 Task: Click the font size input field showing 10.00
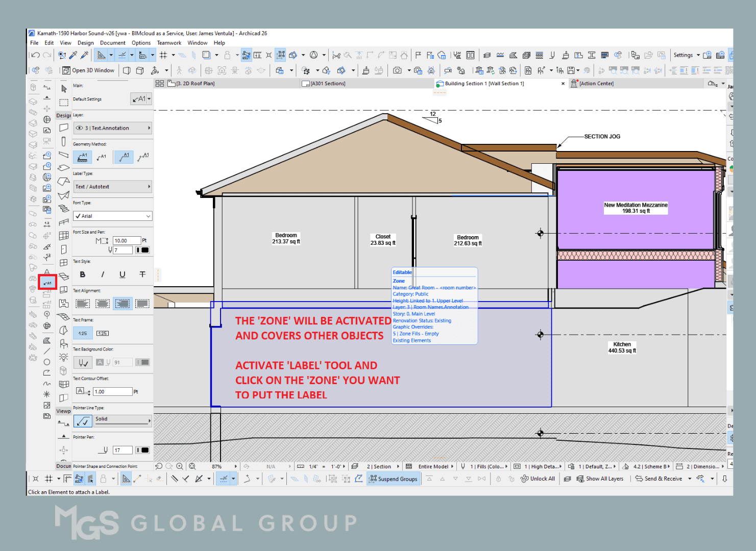[127, 240]
